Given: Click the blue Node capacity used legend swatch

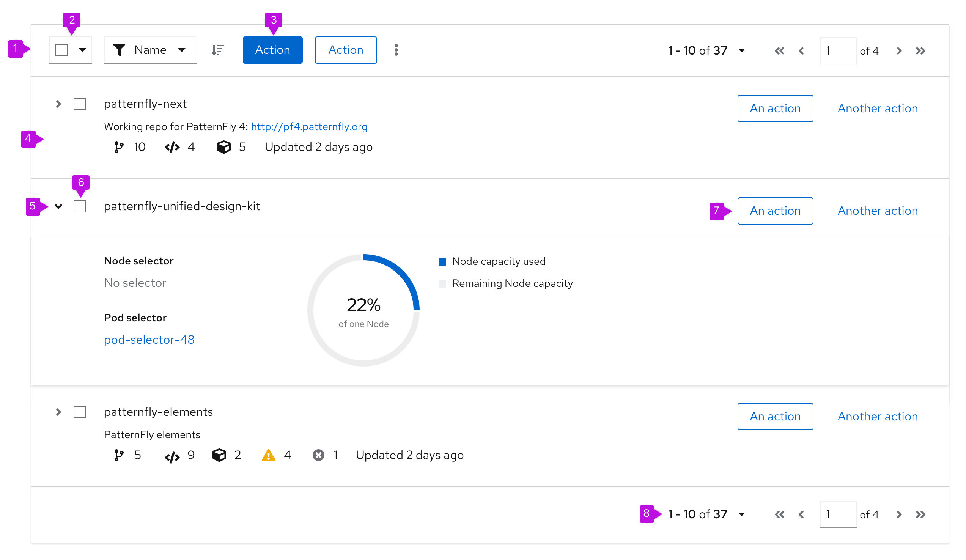Looking at the screenshot, I should (442, 262).
